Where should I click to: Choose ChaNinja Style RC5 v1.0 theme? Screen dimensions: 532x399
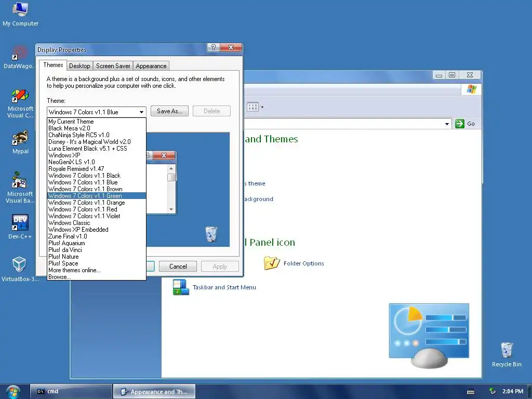pyautogui.click(x=97, y=135)
